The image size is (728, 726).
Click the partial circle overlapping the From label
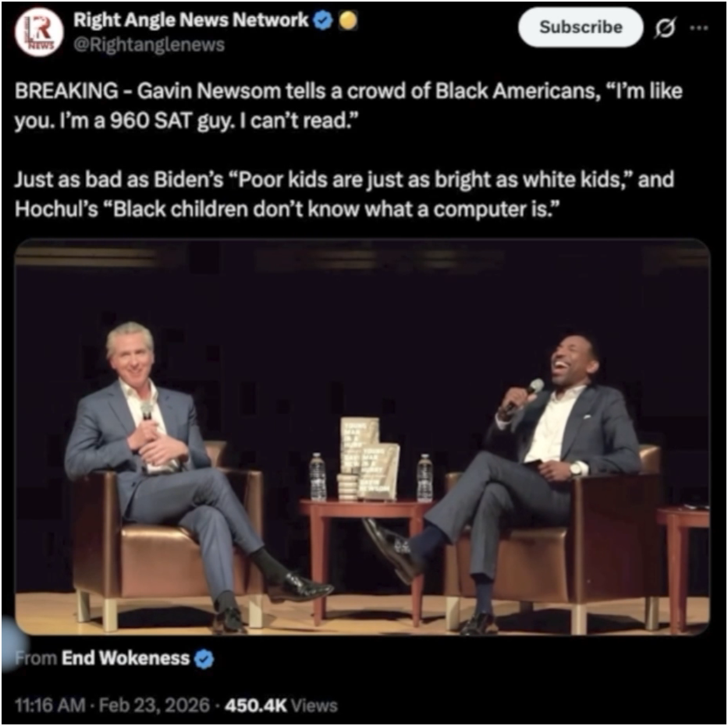14,646
